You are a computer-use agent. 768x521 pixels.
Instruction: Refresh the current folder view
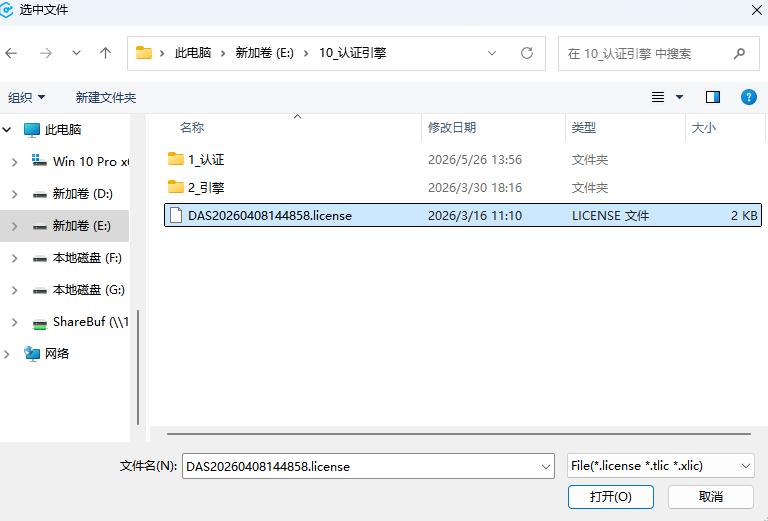(527, 53)
